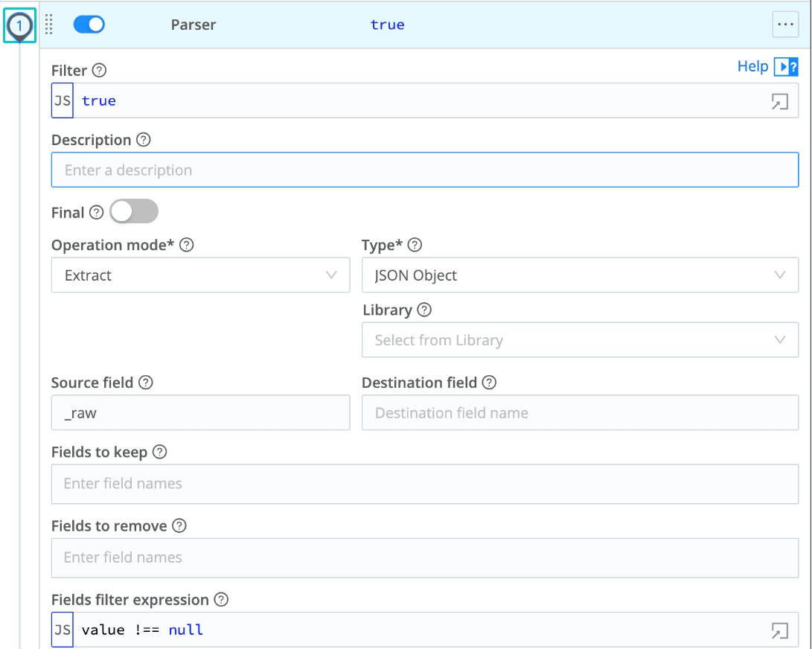Click the help icon beside Source field
Screen dimensions: 812x649
[x=146, y=383]
